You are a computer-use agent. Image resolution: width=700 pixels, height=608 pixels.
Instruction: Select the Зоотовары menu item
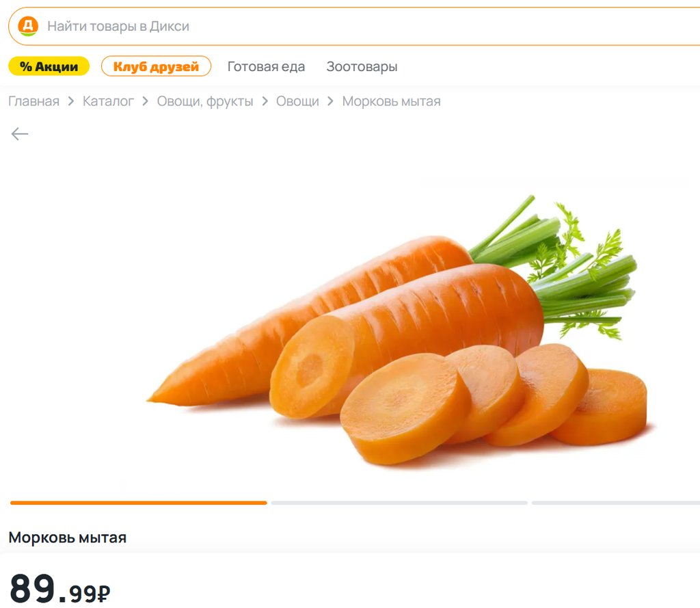pos(362,66)
